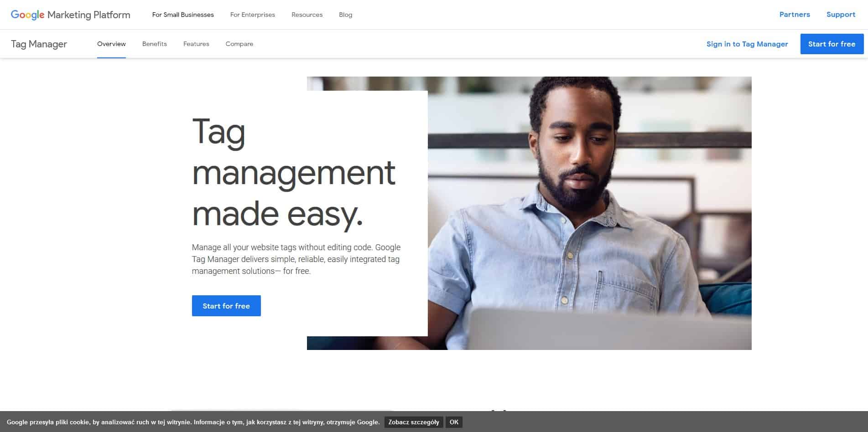The image size is (868, 432).
Task: Open the Partners link
Action: (x=795, y=15)
